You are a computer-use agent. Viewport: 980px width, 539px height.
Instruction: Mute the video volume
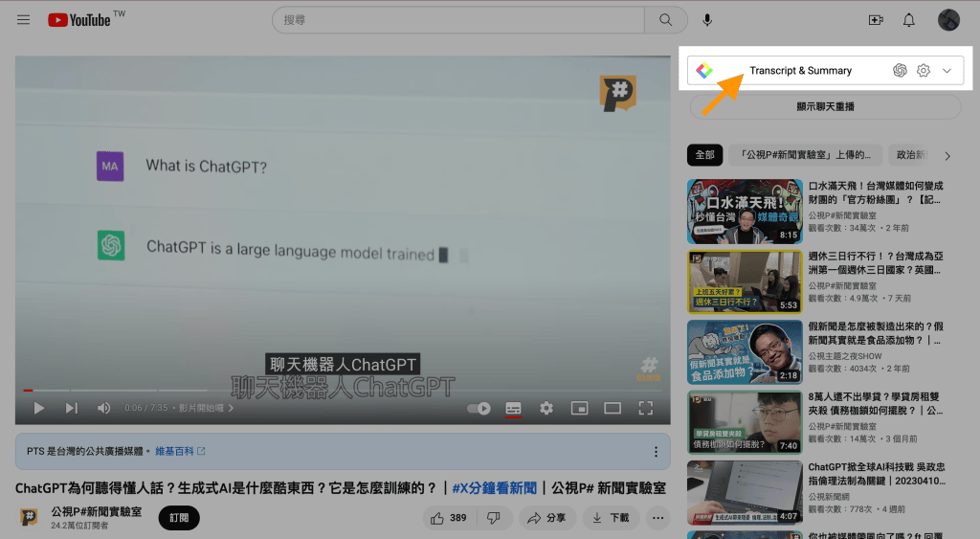coord(103,408)
